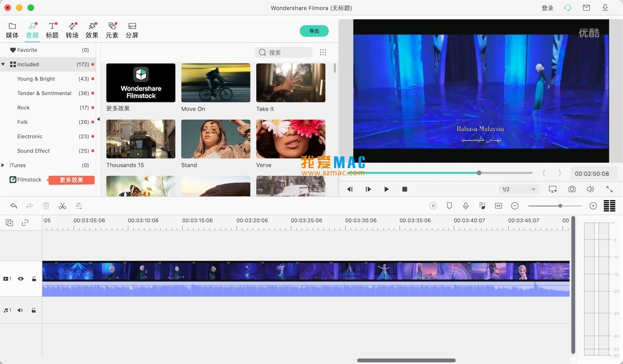Toggle the audio level meter panel
The image size is (623, 364).
[610, 206]
